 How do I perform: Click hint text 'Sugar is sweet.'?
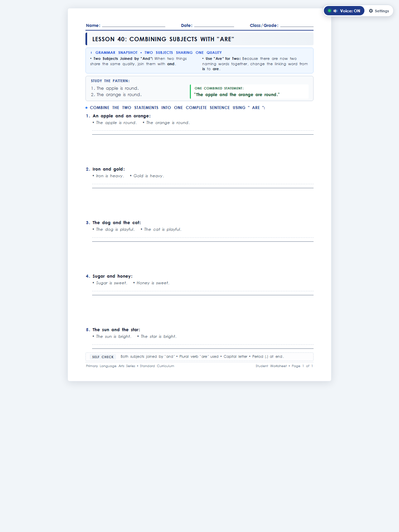click(112, 283)
